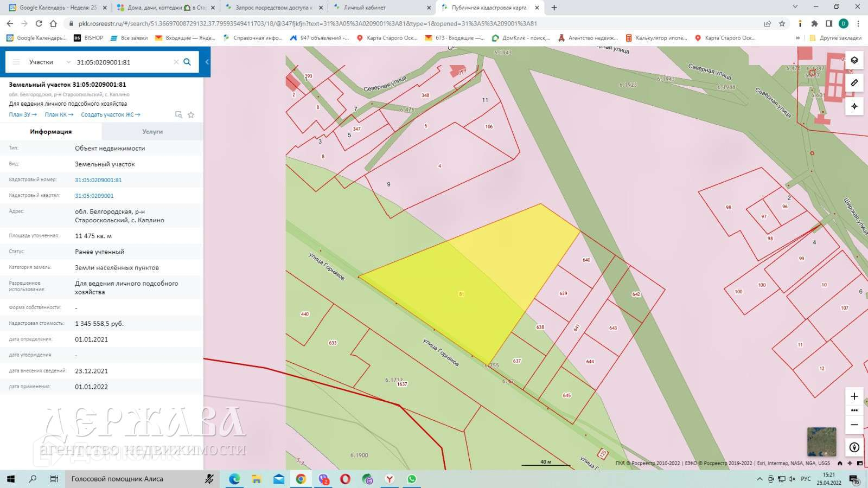Screen dimensions: 868x488
Task: Open the map layers panel
Action: [x=854, y=60]
